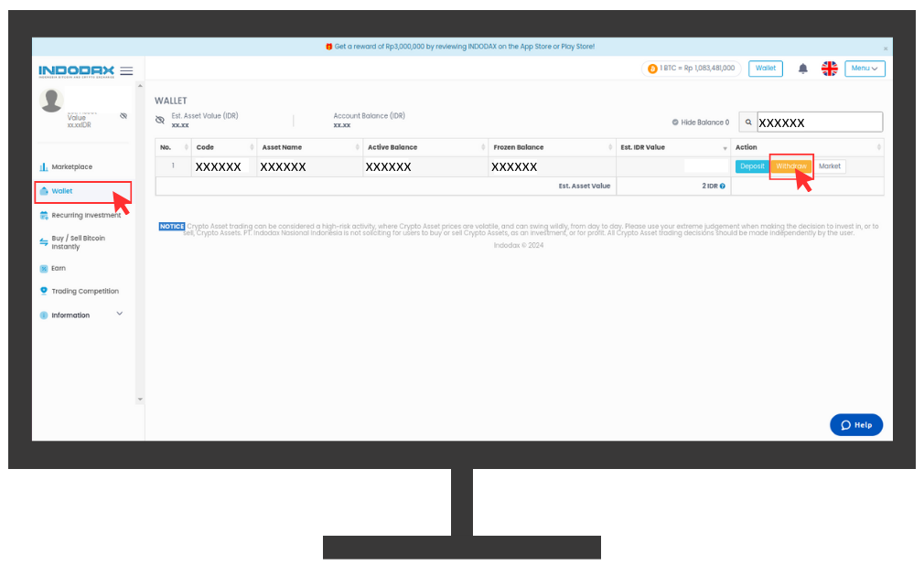Open Buy / Sell Bitcoin Instantly

click(79, 242)
